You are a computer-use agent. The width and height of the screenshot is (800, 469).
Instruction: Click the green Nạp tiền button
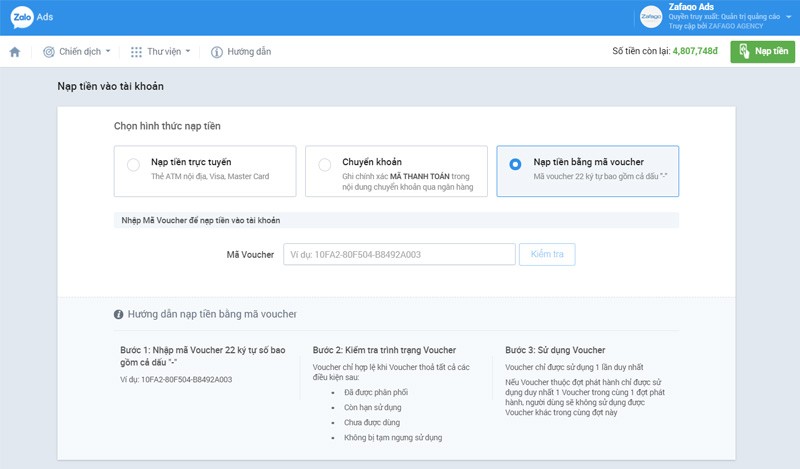762,52
